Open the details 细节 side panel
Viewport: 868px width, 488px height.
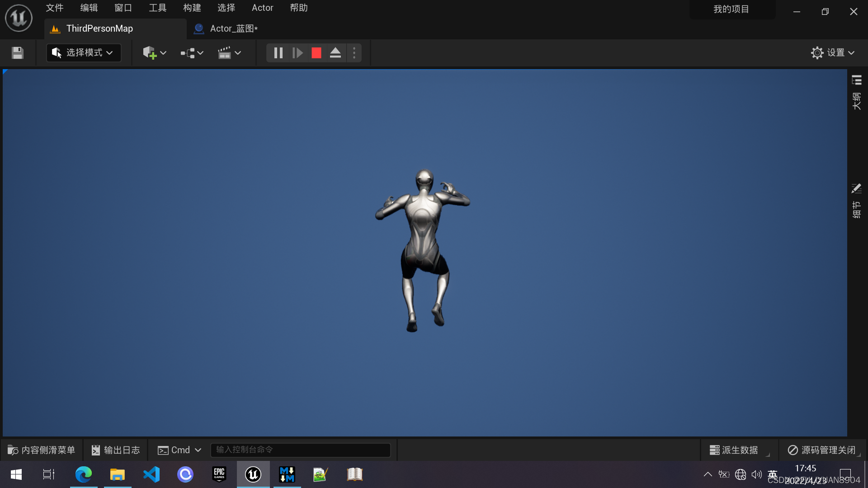[x=857, y=201]
